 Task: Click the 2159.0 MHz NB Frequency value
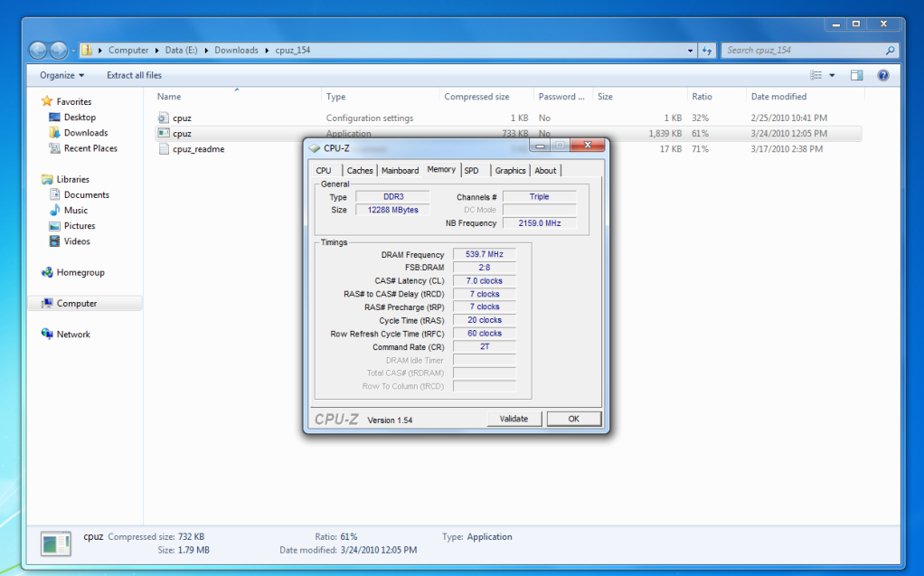(x=539, y=222)
